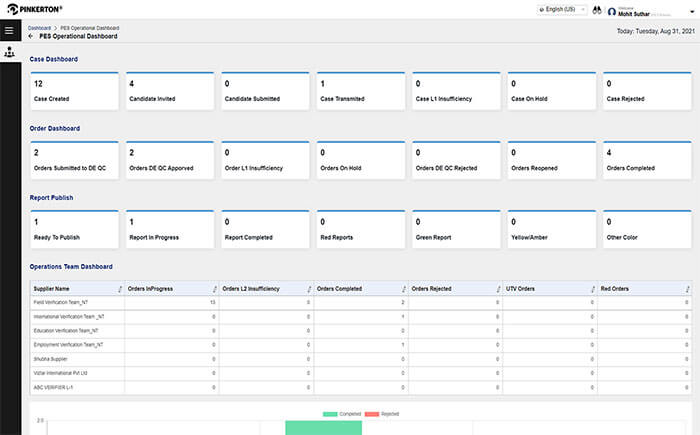Open the Orders DE QC Rejected card

tap(456, 160)
